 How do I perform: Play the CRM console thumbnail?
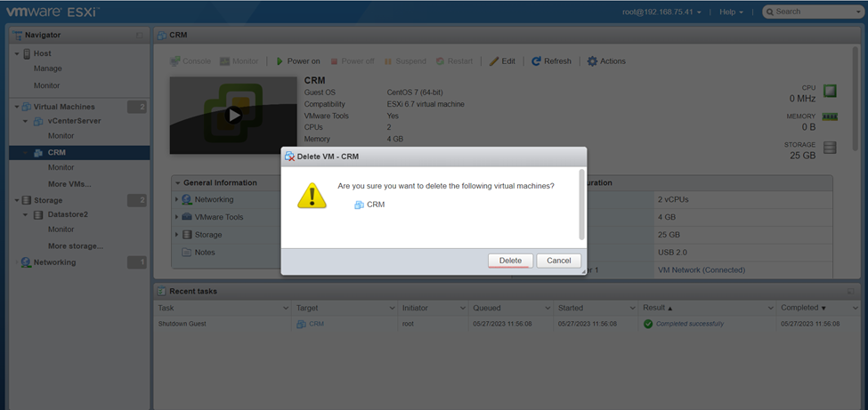pyautogui.click(x=234, y=115)
